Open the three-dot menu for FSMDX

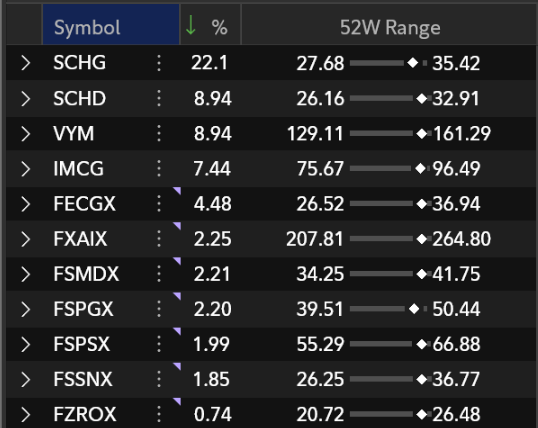(x=159, y=274)
